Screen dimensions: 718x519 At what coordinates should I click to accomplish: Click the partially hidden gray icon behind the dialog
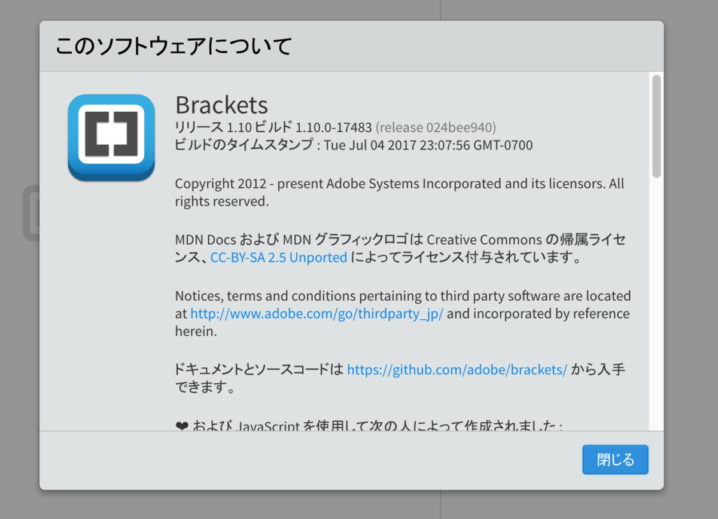coord(31,213)
